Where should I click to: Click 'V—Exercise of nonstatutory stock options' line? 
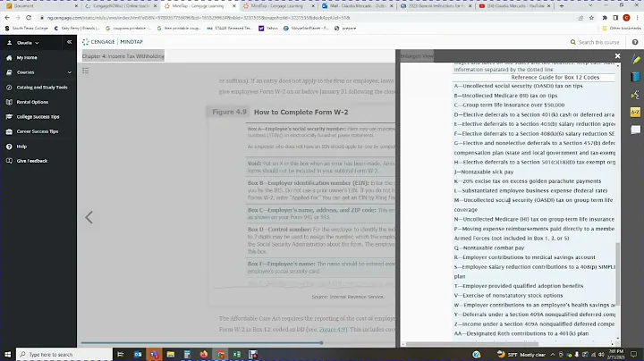tap(508, 296)
